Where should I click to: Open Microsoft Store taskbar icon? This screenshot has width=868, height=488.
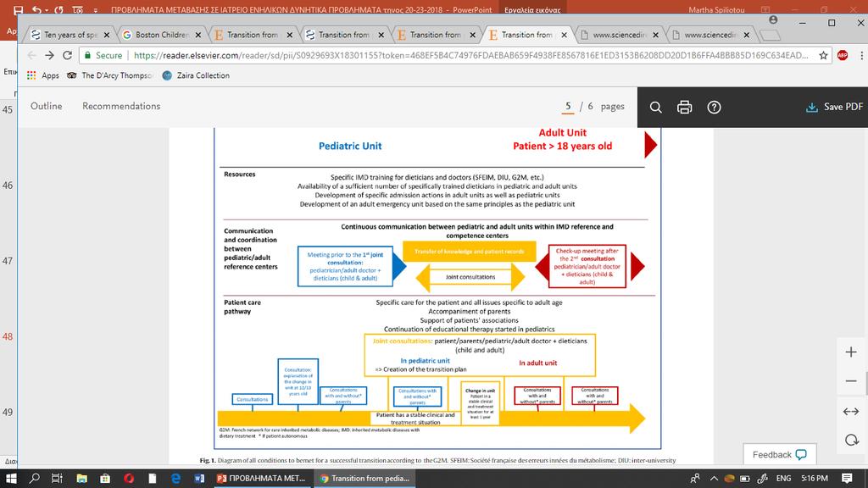pos(105,478)
